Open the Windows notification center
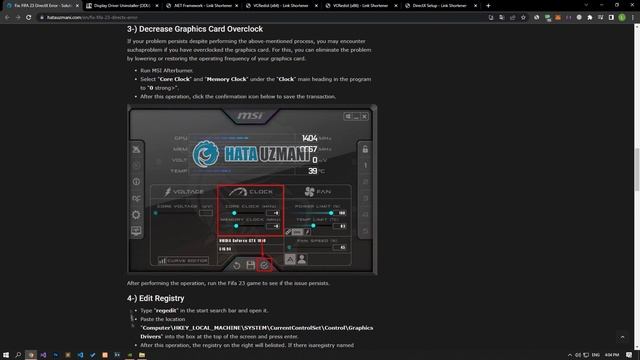This screenshot has height=360, width=640. [x=629, y=355]
